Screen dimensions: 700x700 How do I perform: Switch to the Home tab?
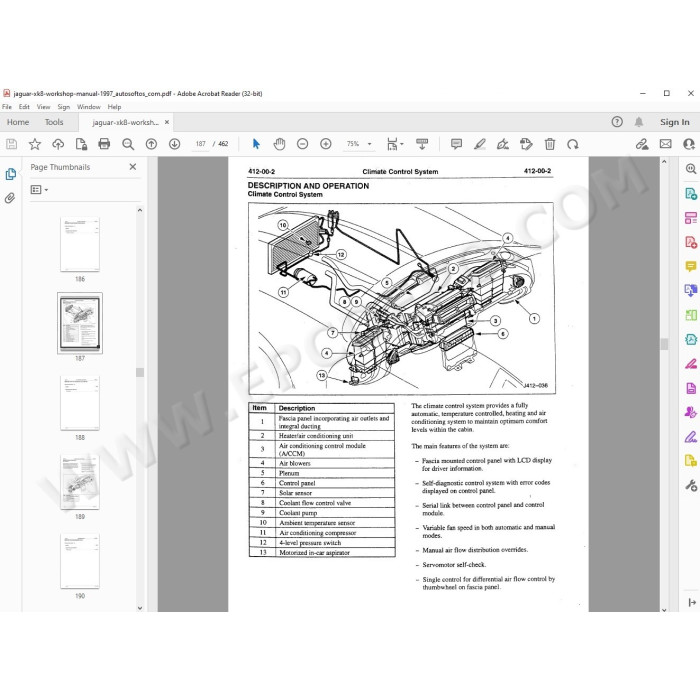[18, 122]
